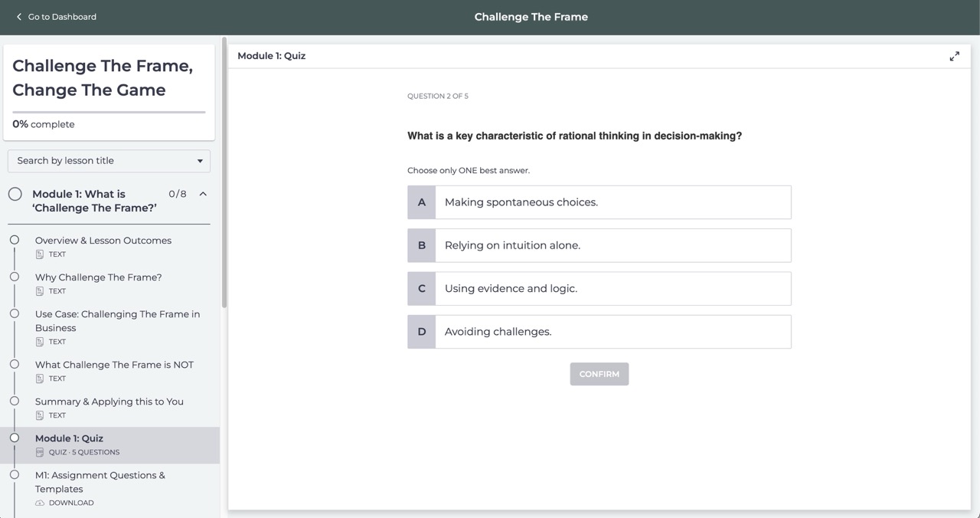Click the Module 1: Quiz panel header title
The height and width of the screenshot is (518, 980).
272,56
